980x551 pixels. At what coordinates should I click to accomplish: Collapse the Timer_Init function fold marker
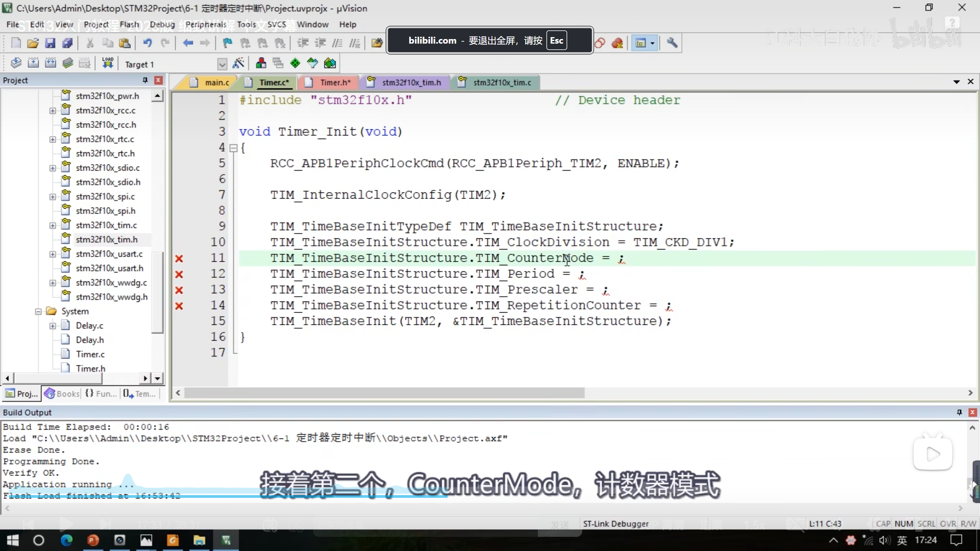coord(233,148)
